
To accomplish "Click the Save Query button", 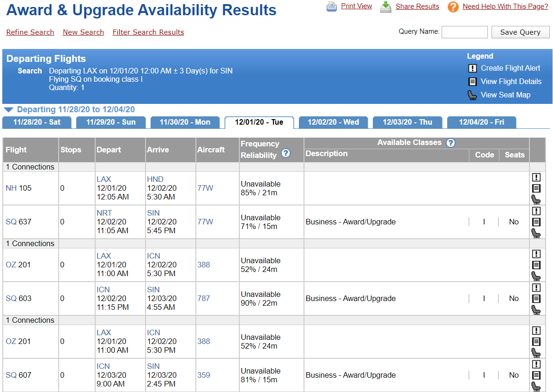I will pyautogui.click(x=520, y=32).
